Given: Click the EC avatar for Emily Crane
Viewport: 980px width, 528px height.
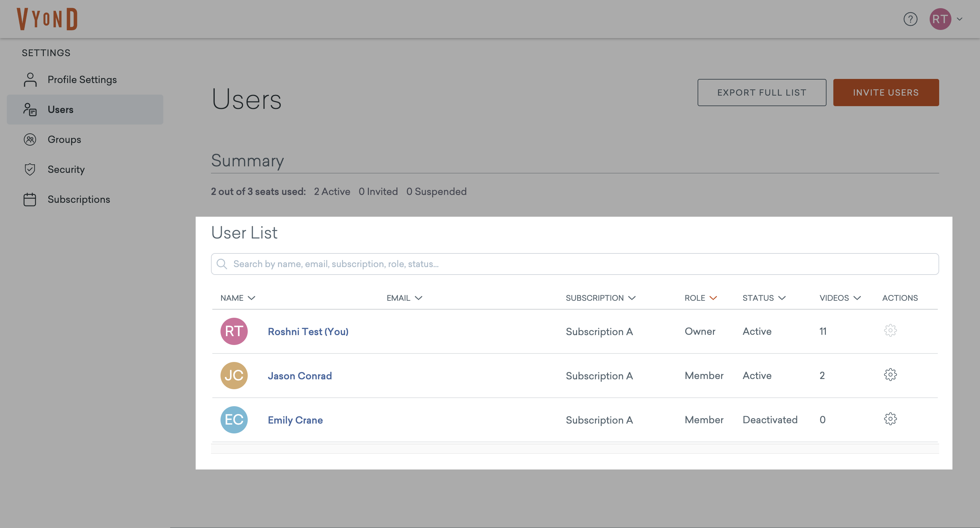Looking at the screenshot, I should (x=234, y=419).
